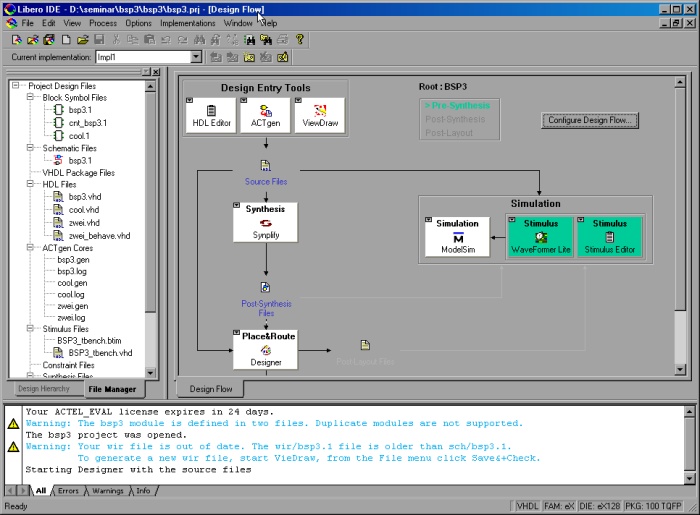Click the Save Project toolbar icon
The height and width of the screenshot is (515, 700).
[49, 40]
